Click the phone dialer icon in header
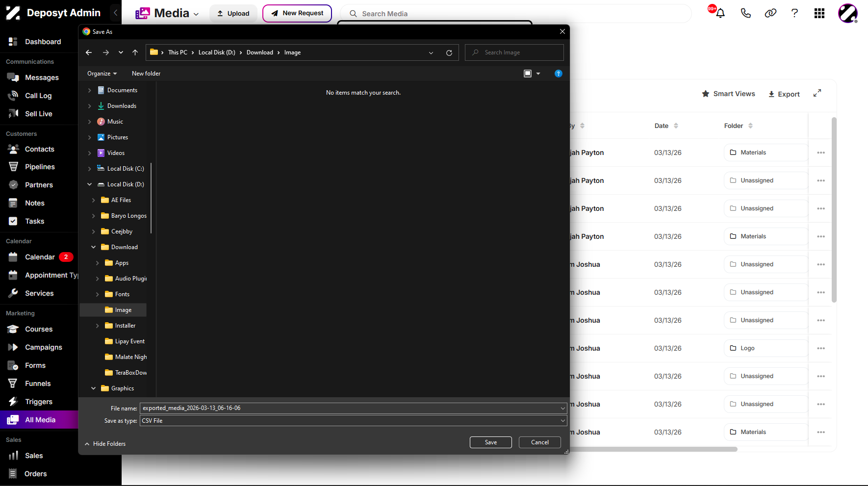 coord(745,13)
